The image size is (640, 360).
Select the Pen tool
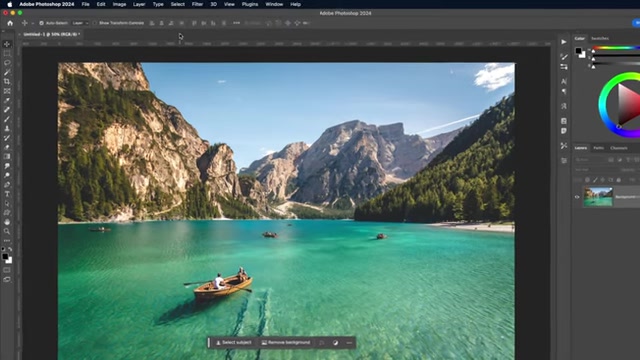[7, 185]
